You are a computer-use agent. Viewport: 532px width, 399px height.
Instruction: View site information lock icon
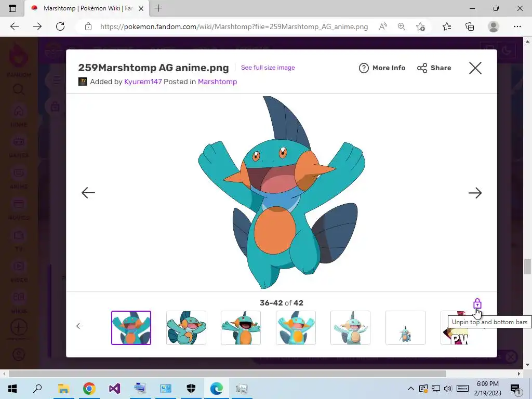coord(88,26)
